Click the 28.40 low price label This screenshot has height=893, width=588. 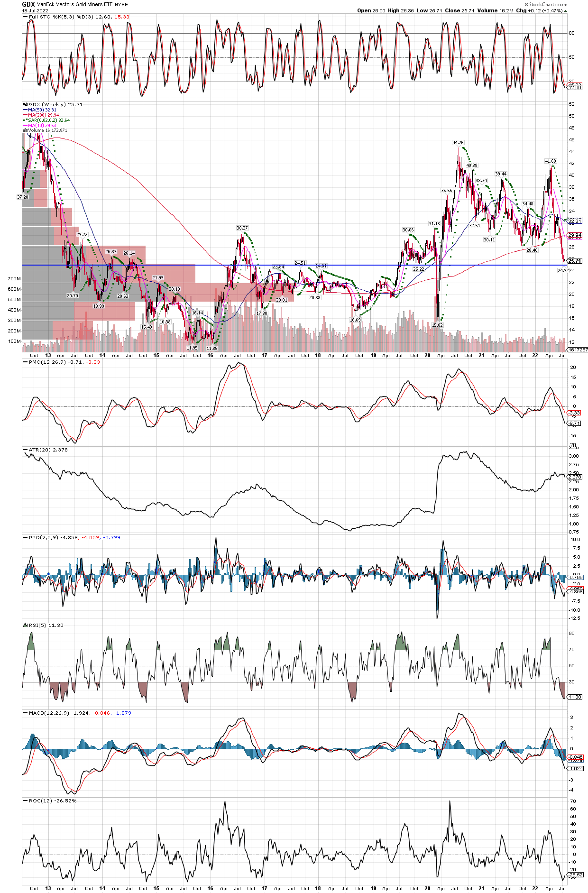(x=532, y=250)
